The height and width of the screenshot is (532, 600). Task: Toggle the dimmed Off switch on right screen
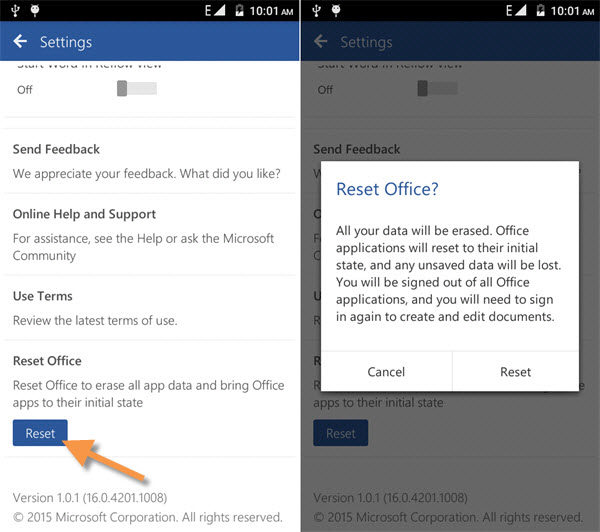click(437, 88)
